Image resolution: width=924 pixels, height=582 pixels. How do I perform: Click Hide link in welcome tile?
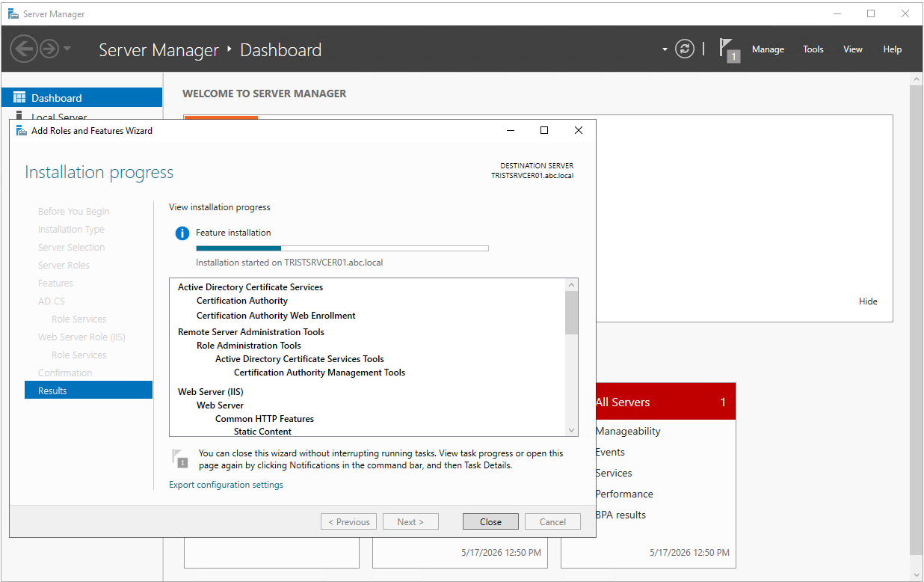point(868,301)
